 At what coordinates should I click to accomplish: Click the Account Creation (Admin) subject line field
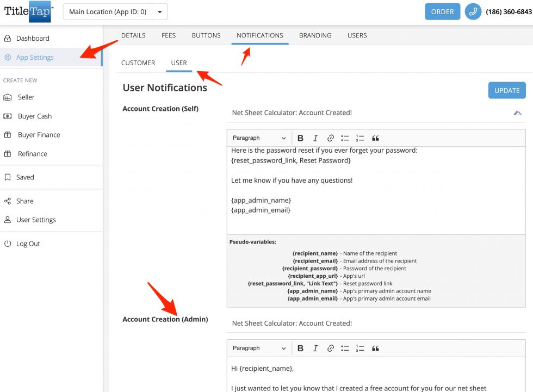(x=375, y=323)
